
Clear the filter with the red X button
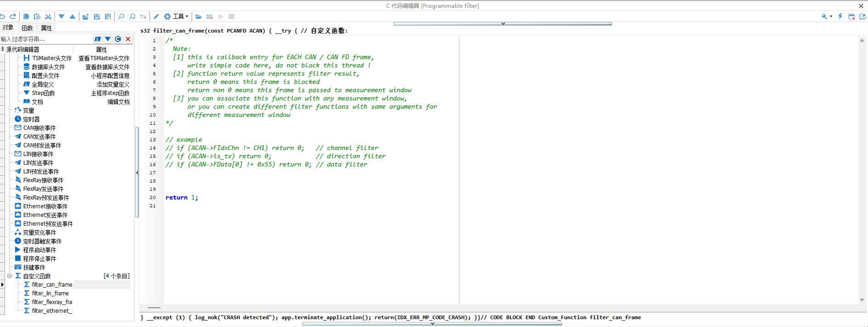point(128,39)
